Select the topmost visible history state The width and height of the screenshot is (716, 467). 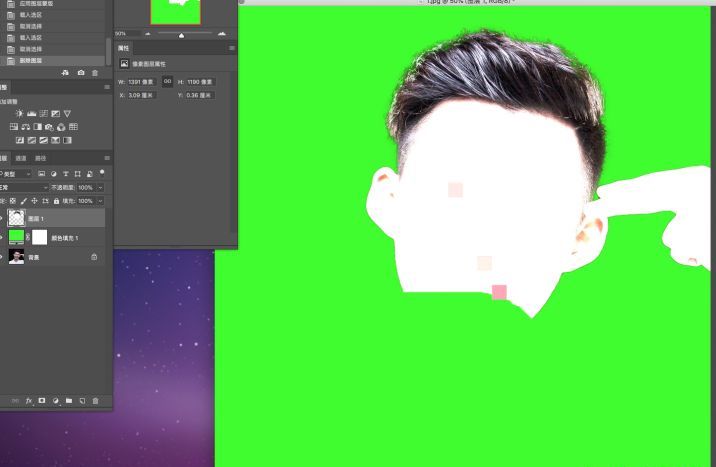pos(53,4)
